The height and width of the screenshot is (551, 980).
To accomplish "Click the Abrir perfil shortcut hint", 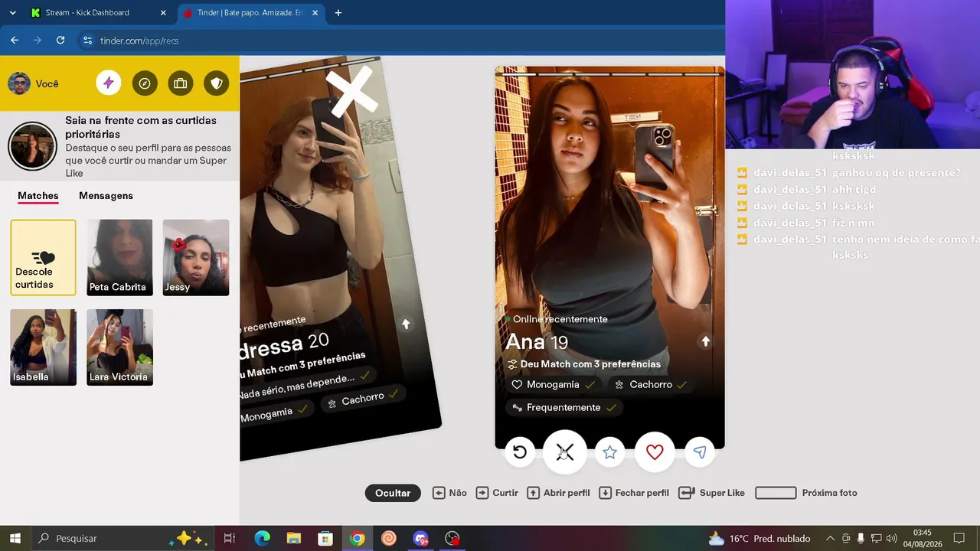I will tap(558, 493).
